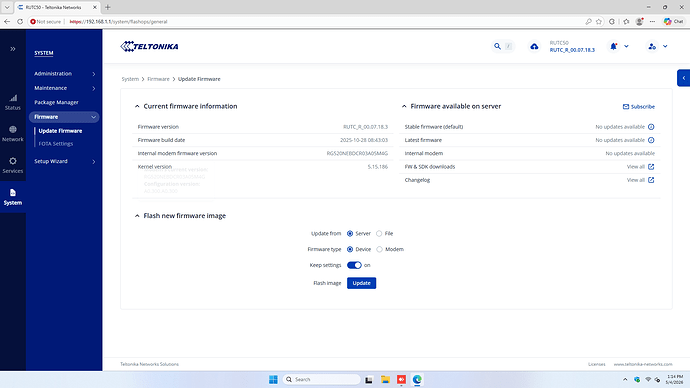690x388 pixels.
Task: Click the Subscribe envelope icon
Action: (626, 106)
